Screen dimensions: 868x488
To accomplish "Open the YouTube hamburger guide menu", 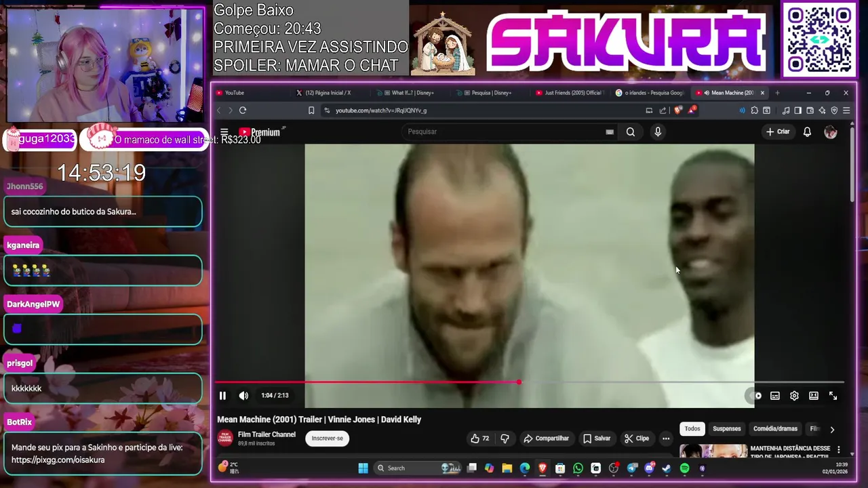I will (224, 132).
